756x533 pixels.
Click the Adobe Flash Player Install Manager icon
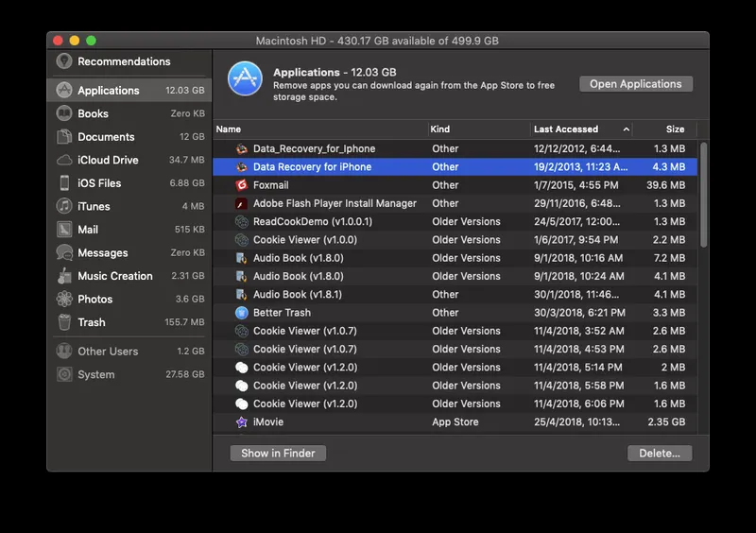242,203
